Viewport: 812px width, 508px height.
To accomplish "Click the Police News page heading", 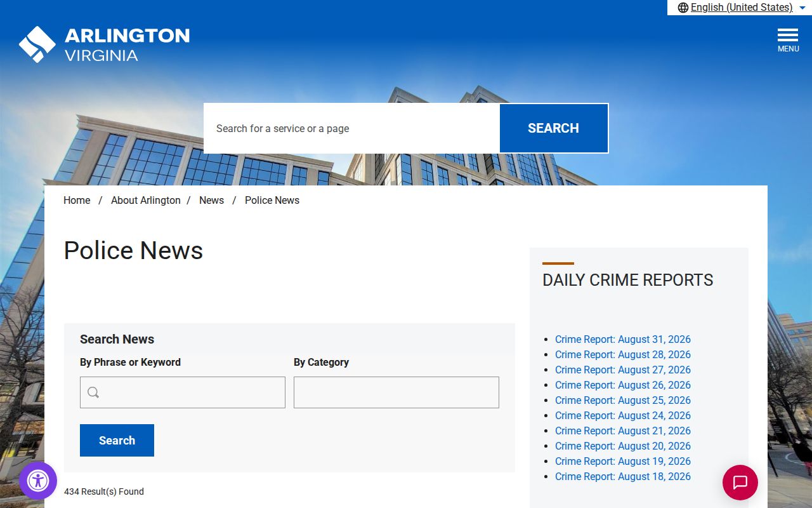I will [x=133, y=250].
